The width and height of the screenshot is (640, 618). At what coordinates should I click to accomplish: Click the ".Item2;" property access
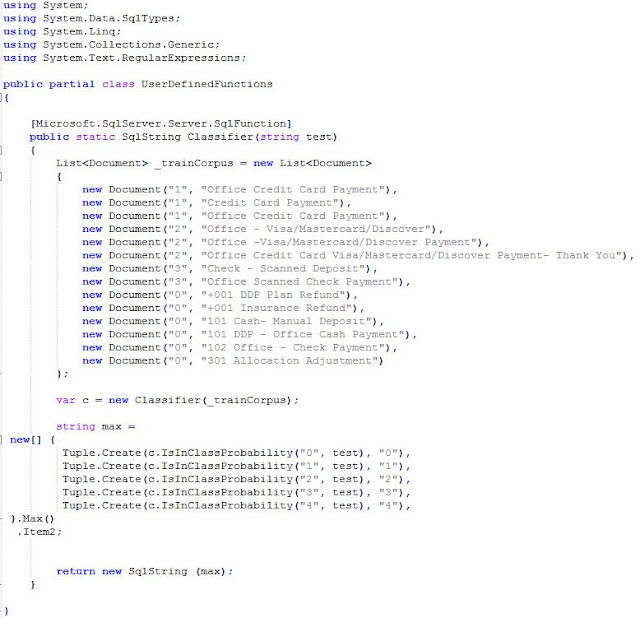pos(39,532)
